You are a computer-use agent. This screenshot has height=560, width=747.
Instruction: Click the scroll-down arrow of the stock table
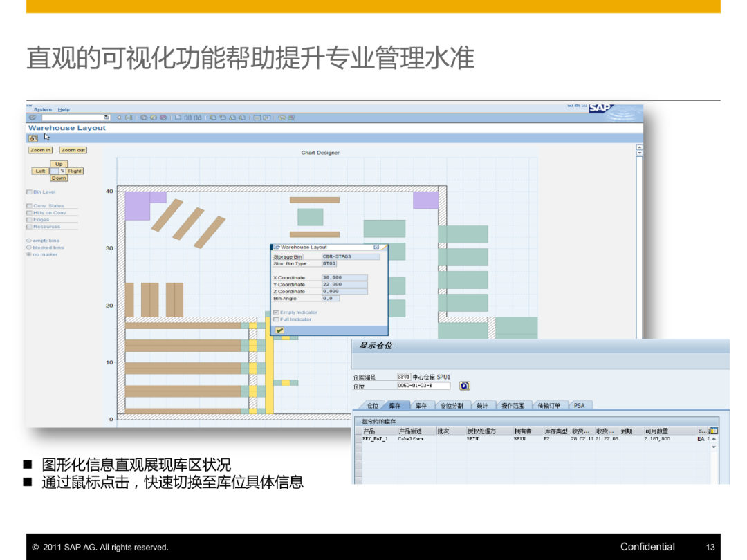click(x=714, y=447)
